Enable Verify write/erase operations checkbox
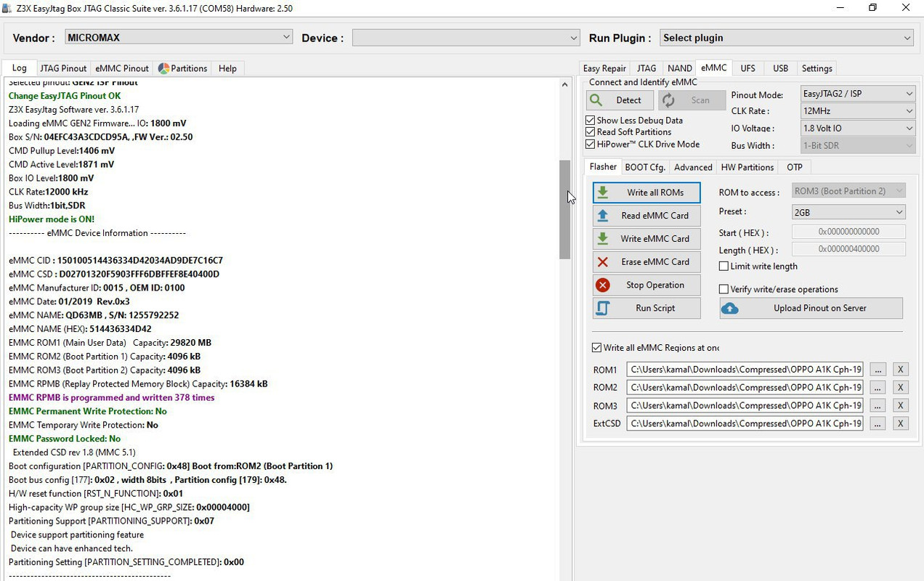Viewport: 924px width, 581px height. pyautogui.click(x=724, y=289)
